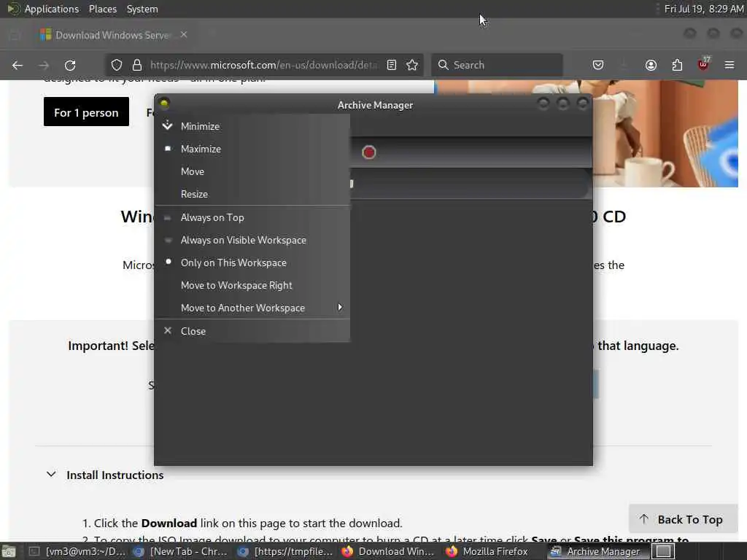Expand Move to Another Workspace submenu

(252, 308)
